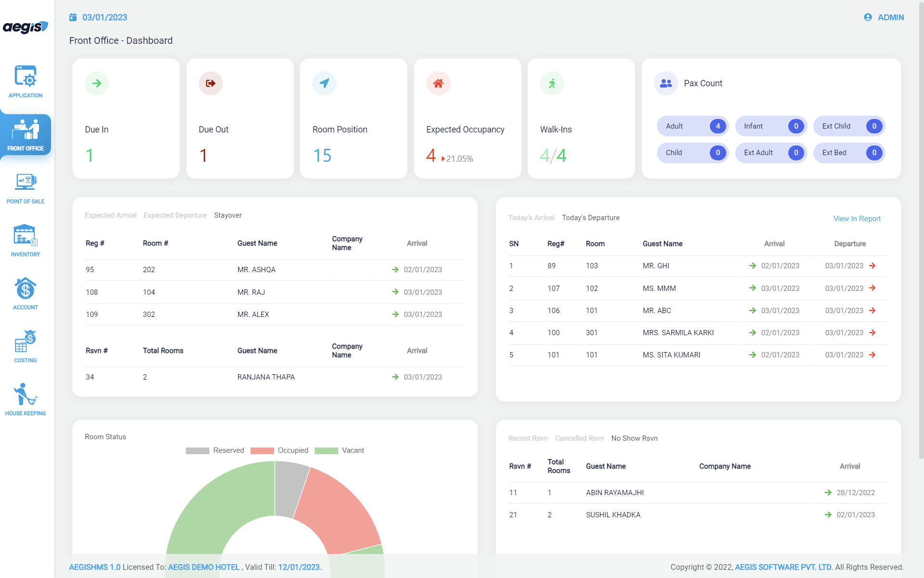
Task: Click the Adult pax count pill
Action: pyautogui.click(x=693, y=126)
